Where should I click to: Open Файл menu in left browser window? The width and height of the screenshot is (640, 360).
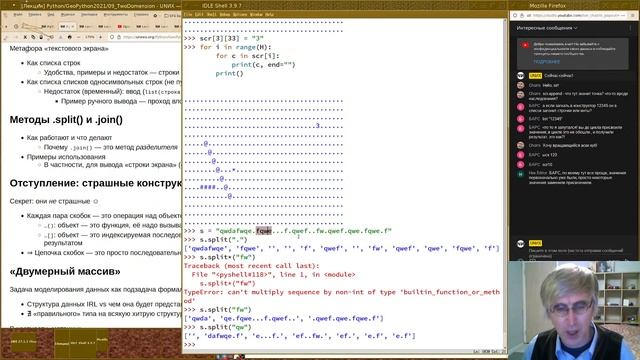point(18,15)
